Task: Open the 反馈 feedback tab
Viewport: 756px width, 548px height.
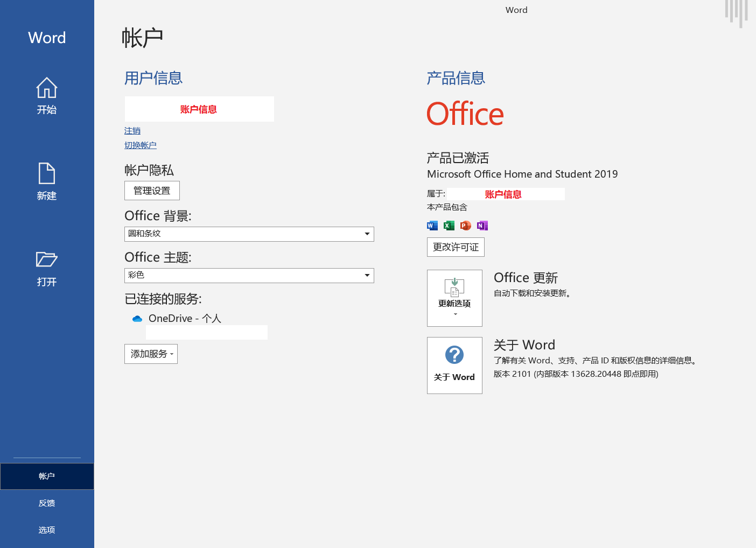Action: pos(47,503)
